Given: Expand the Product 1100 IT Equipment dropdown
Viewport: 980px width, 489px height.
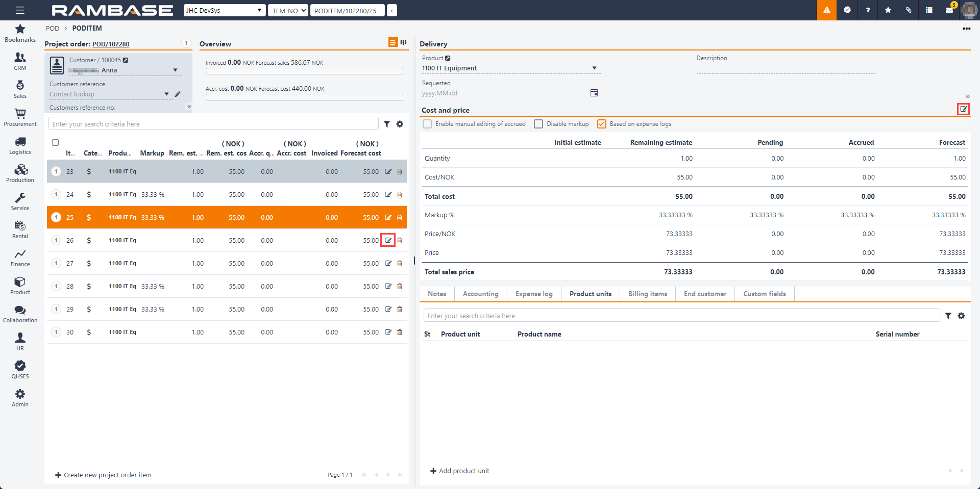Looking at the screenshot, I should (x=594, y=68).
